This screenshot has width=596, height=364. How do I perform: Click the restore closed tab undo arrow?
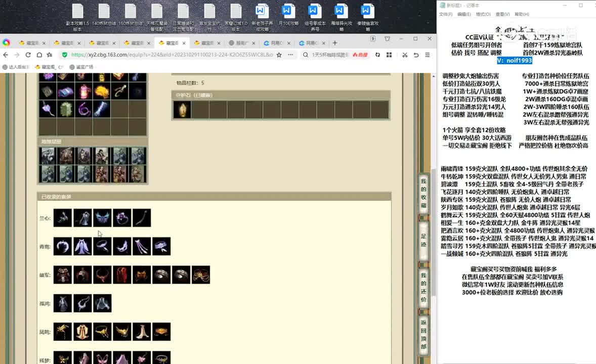pos(416,55)
